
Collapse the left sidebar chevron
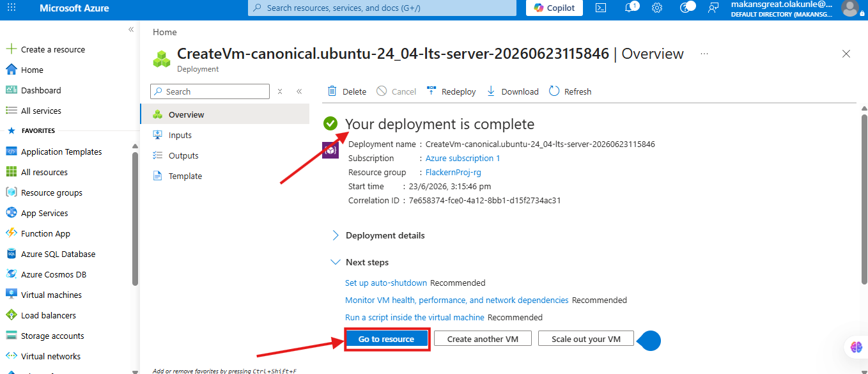pyautogui.click(x=131, y=29)
